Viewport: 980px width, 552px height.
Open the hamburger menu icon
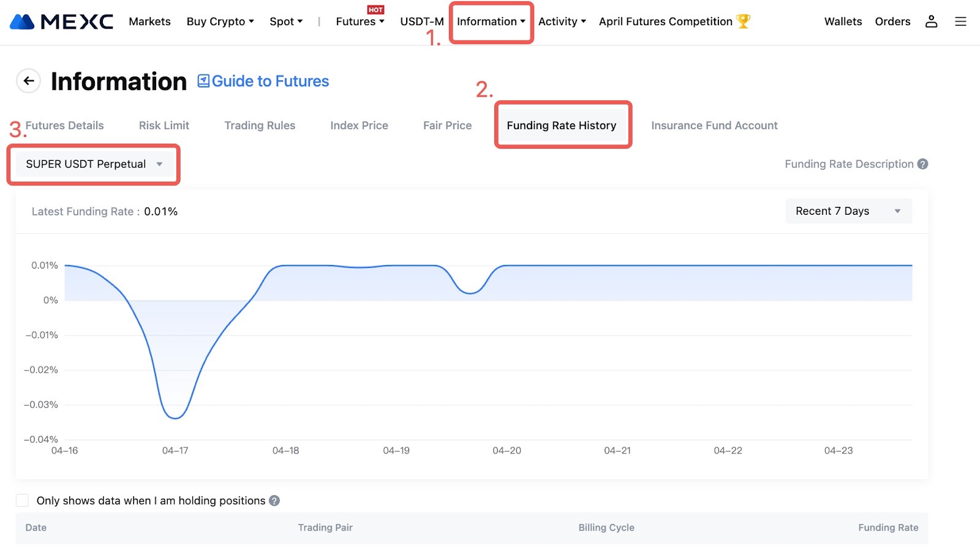point(960,22)
